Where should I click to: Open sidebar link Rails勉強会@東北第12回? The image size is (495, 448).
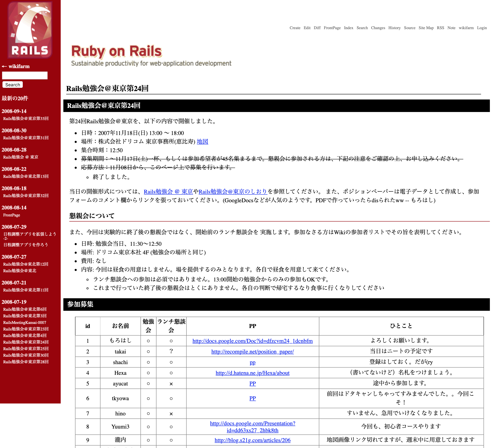click(x=26, y=264)
